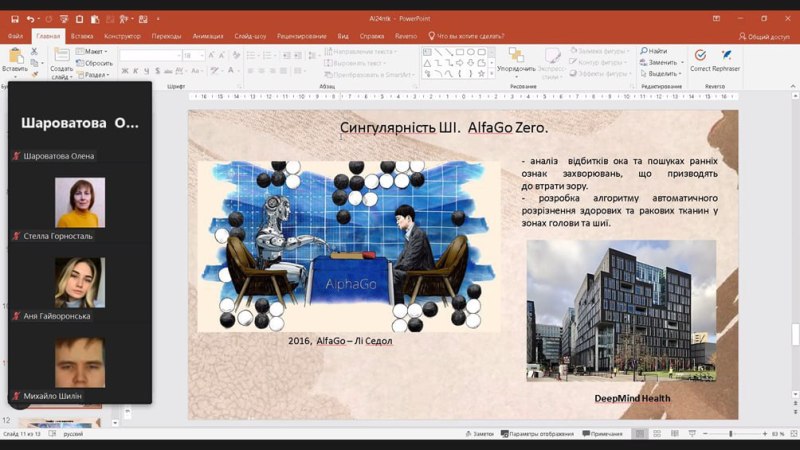Open the Конструктор tab

click(122, 36)
